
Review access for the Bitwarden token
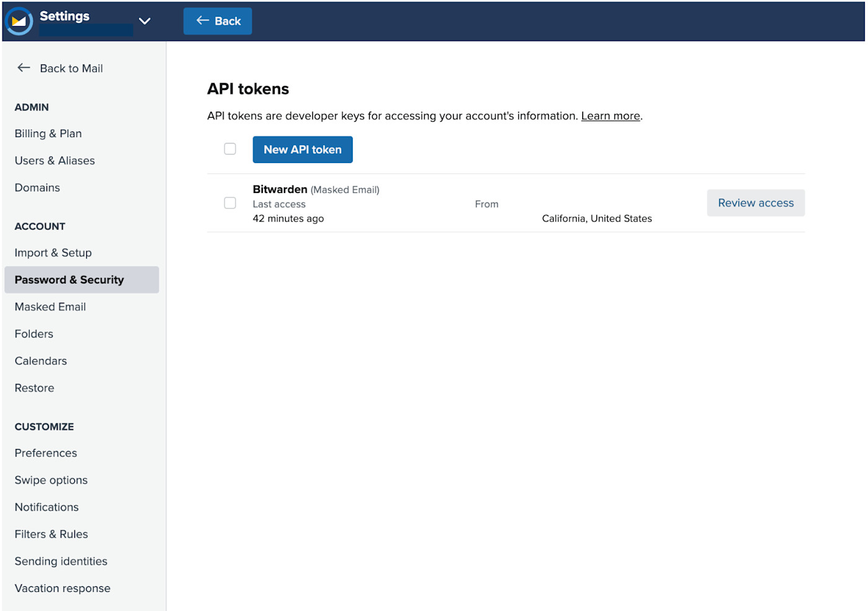755,203
